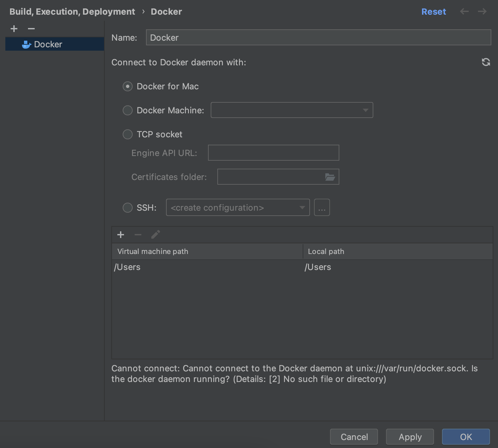The height and width of the screenshot is (448, 498).
Task: Add a new path mapping
Action: coord(121,235)
